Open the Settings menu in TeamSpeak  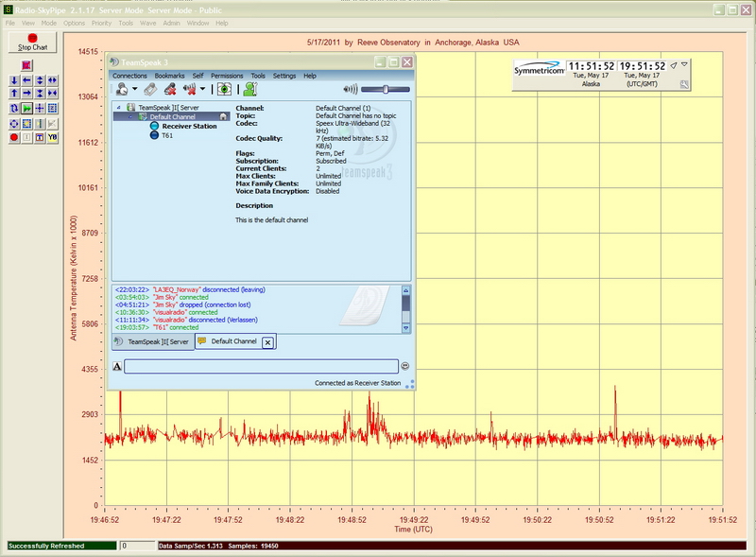284,76
